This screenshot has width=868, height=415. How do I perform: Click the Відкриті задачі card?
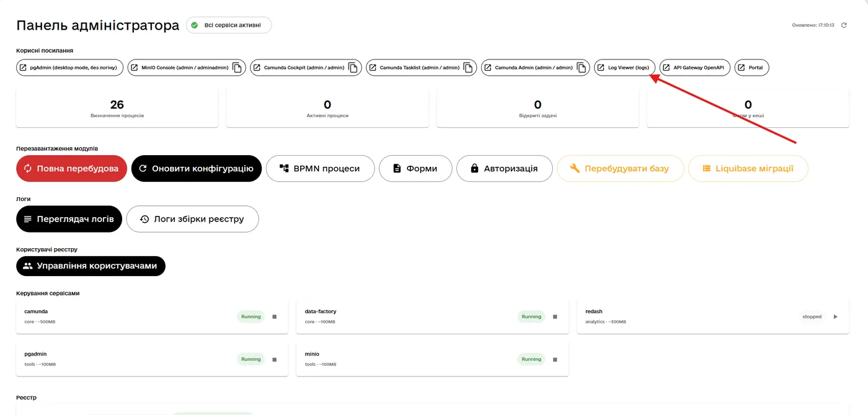pos(538,108)
